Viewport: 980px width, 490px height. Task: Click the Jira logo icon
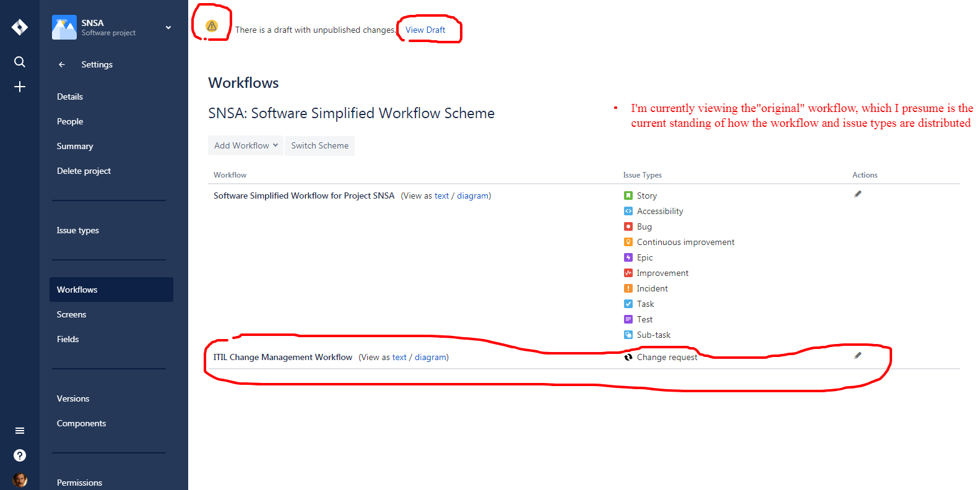coord(20,27)
